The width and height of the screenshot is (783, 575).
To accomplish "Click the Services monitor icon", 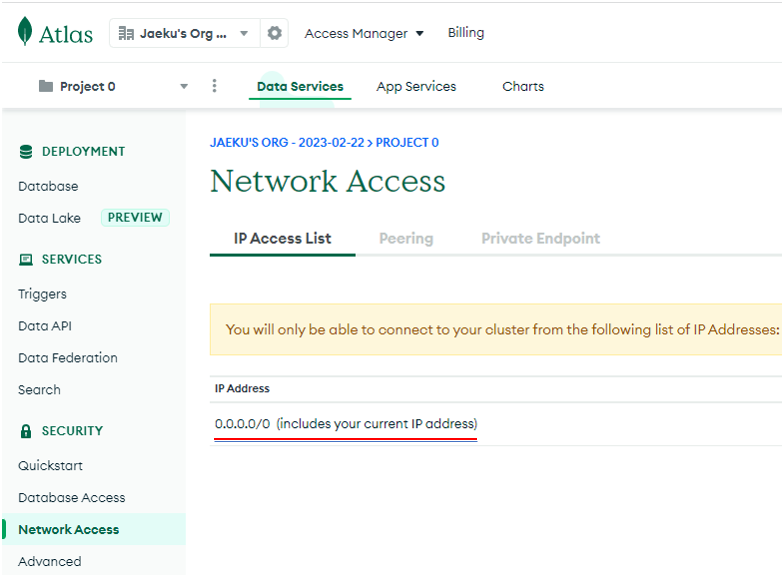I will click(25, 259).
